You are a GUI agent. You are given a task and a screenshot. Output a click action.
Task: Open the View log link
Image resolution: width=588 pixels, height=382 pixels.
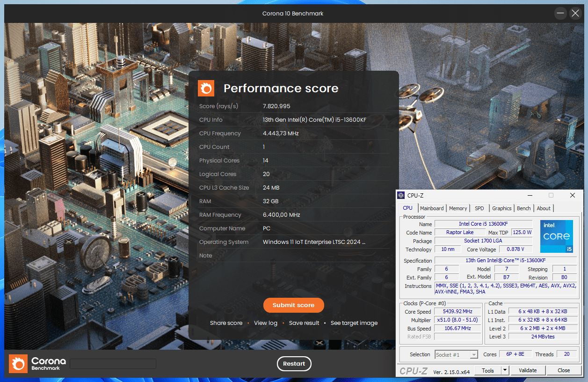(x=266, y=323)
